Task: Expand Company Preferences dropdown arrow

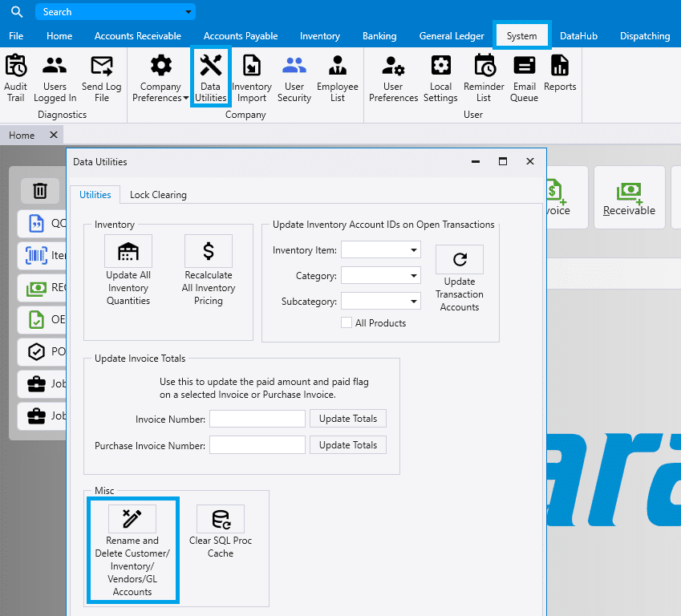Action: point(186,98)
